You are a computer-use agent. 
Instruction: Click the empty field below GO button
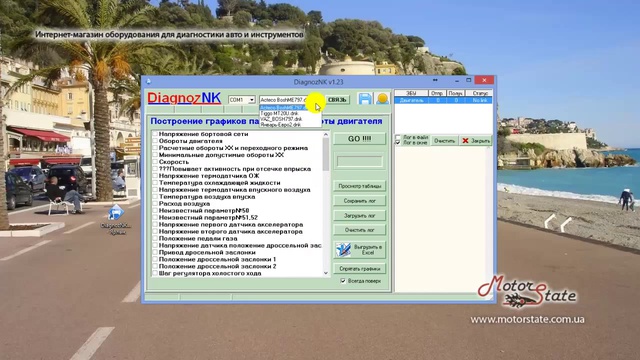point(360,161)
